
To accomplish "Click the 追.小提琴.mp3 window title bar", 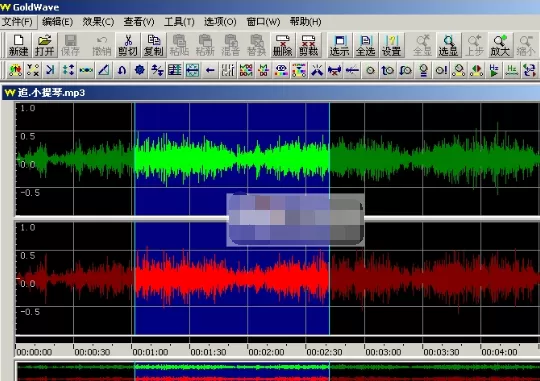I will [271, 92].
